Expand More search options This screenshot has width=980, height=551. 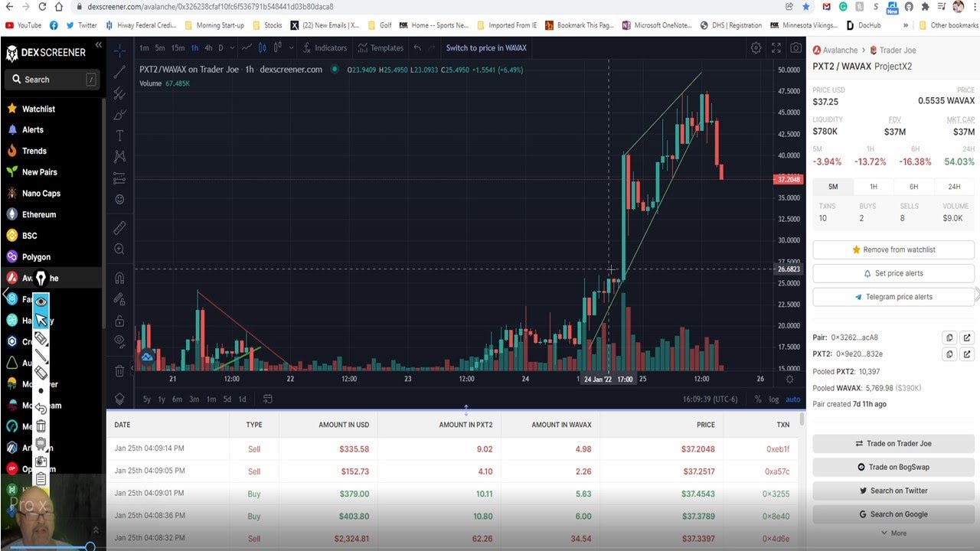(893, 533)
